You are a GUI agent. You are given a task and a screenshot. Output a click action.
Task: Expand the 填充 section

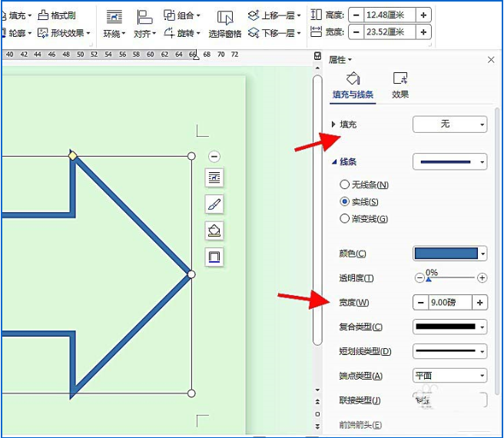click(333, 124)
